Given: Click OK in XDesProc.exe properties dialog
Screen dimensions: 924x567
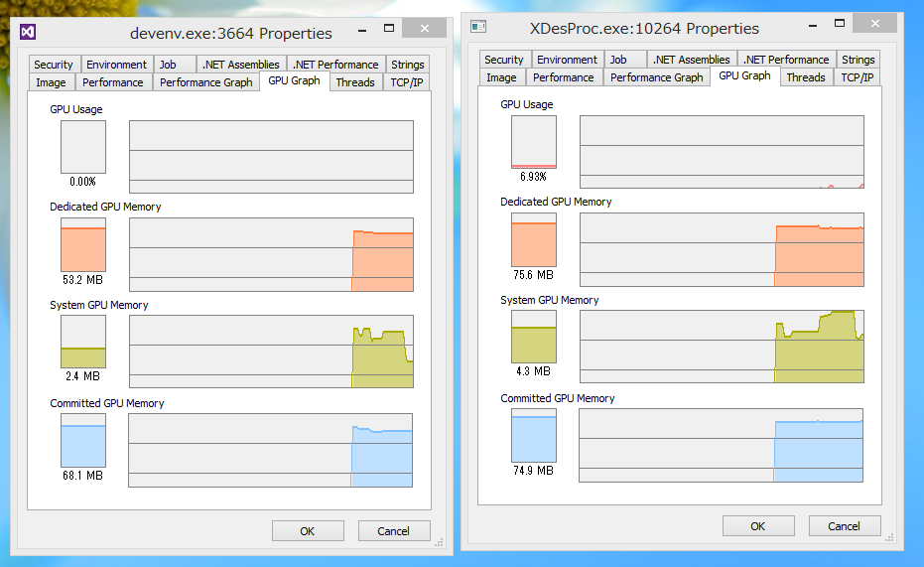Looking at the screenshot, I should pos(757,526).
